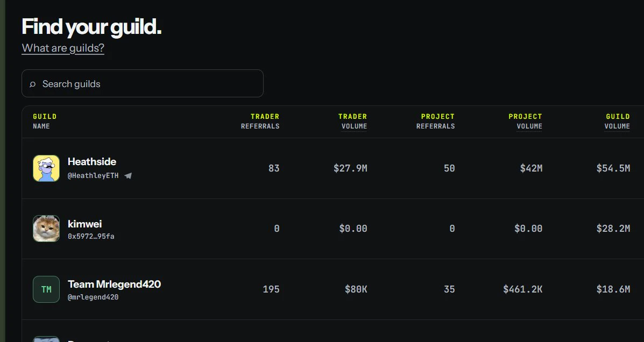Image resolution: width=644 pixels, height=342 pixels.
Task: Click the Trader Referrals column header
Action: 260,121
